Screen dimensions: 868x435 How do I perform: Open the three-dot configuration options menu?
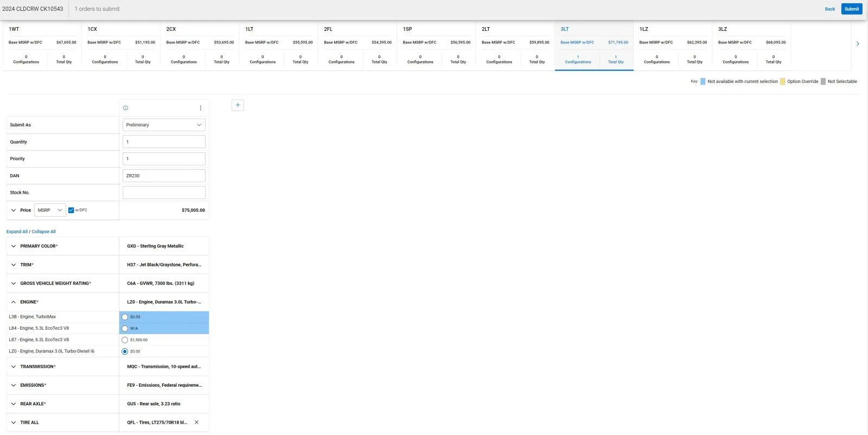200,108
